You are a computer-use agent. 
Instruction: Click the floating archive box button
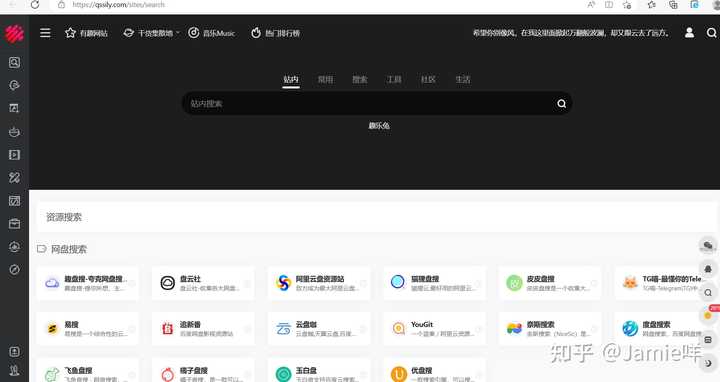coord(708,340)
